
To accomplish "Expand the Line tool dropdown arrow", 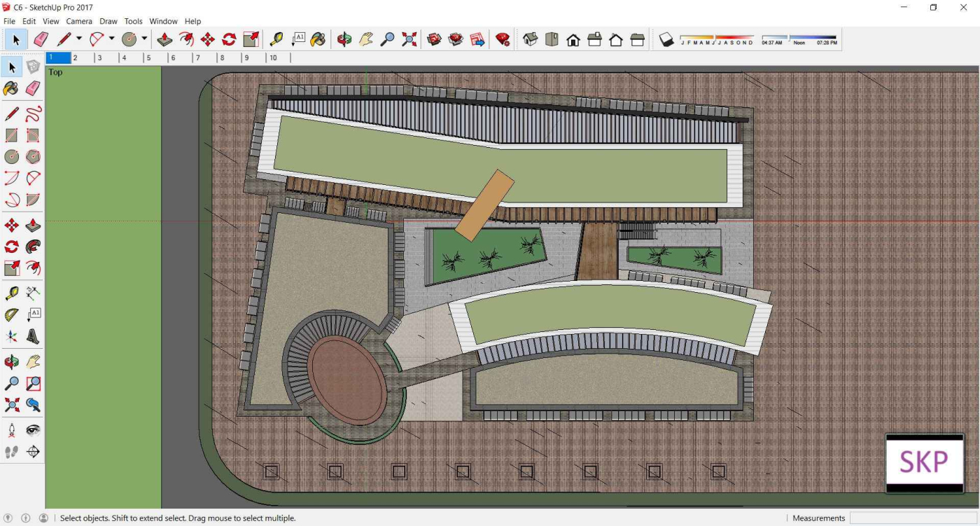I will 79,39.
